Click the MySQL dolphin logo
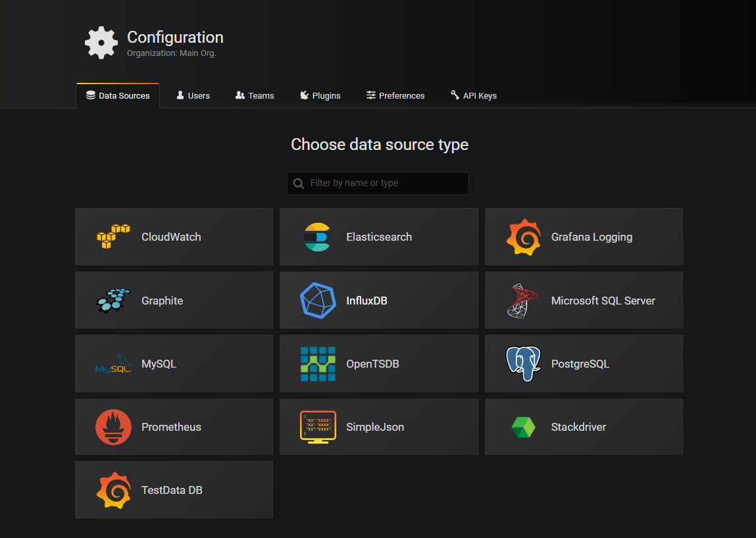Viewport: 756px width, 538px height. pyautogui.click(x=113, y=364)
